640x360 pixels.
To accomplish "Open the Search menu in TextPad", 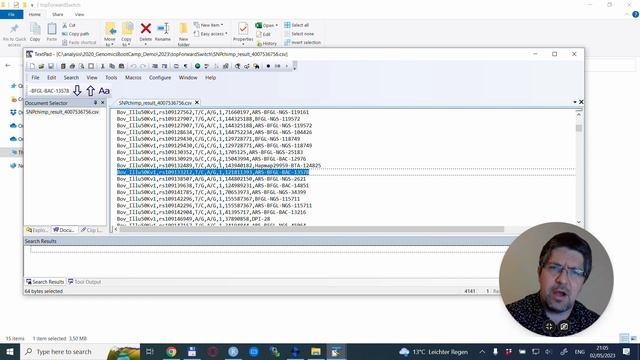I will (x=71, y=78).
